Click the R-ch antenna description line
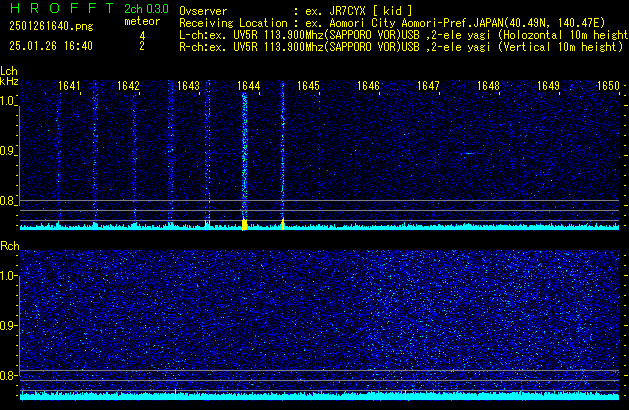Viewport: 629px width, 410px height. tap(401, 47)
